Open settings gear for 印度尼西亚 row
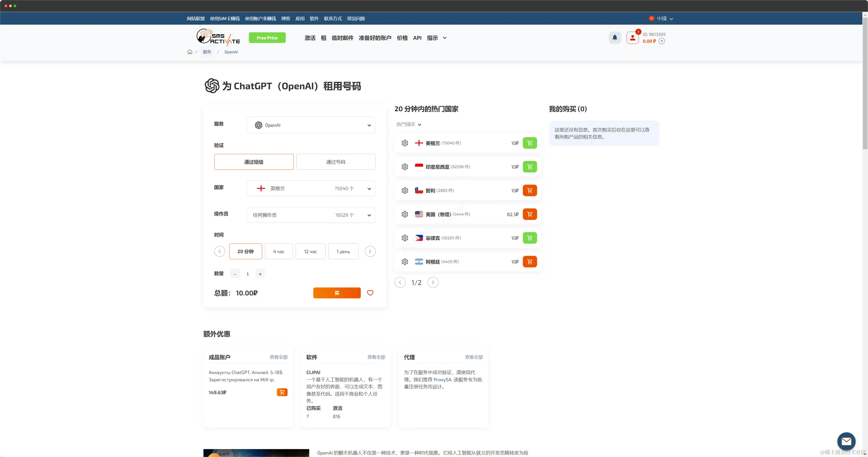 point(405,167)
